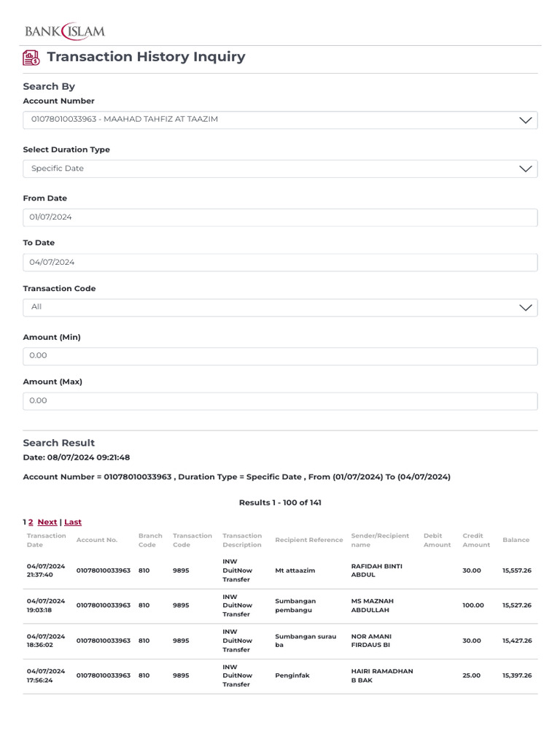Select the HAIRI RAMADHAN B BAK row
Screen dimensions: 560x747
(280, 676)
